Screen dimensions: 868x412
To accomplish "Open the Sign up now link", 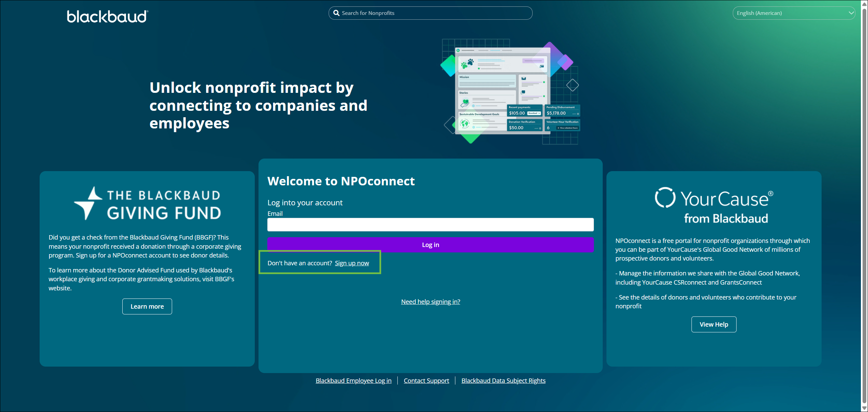I will [x=352, y=263].
